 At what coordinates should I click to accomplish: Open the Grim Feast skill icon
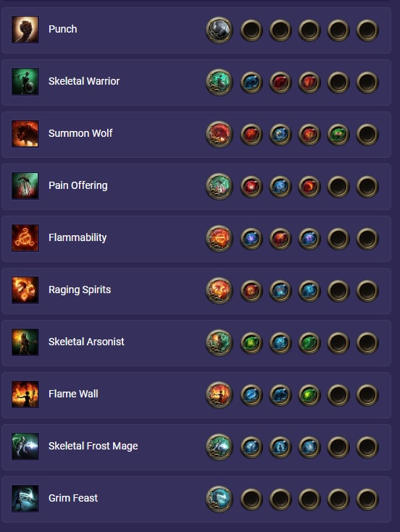pyautogui.click(x=25, y=498)
